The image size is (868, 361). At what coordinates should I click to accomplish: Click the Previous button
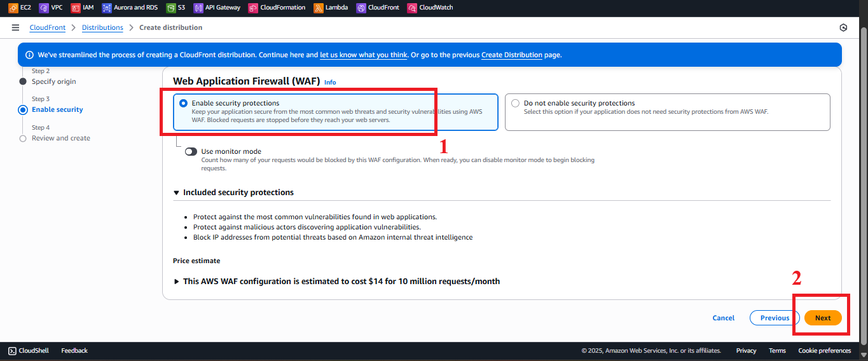click(775, 318)
